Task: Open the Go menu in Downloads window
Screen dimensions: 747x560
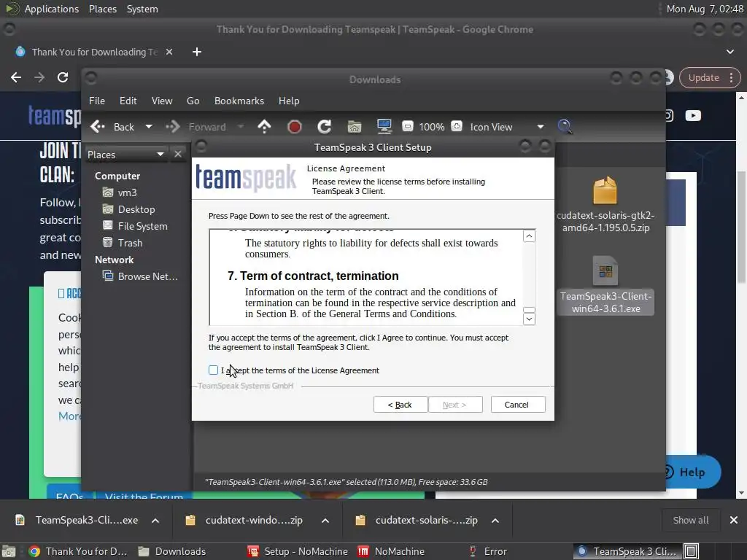Action: [x=193, y=101]
